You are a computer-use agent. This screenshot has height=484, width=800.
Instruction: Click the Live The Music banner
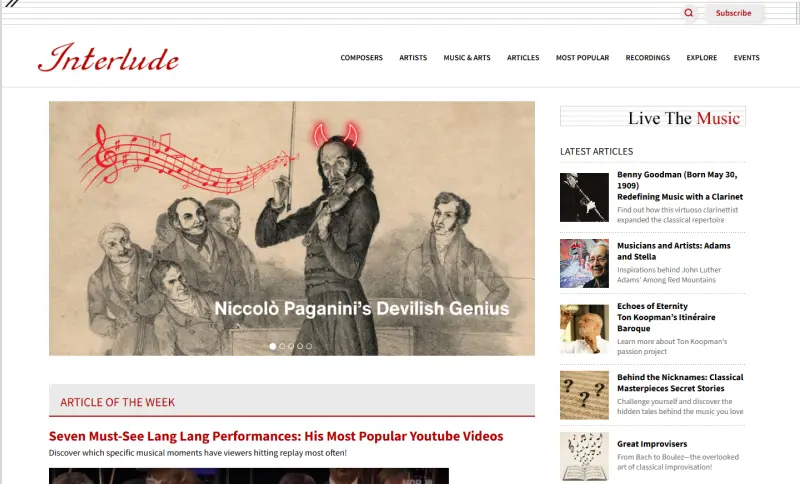652,118
